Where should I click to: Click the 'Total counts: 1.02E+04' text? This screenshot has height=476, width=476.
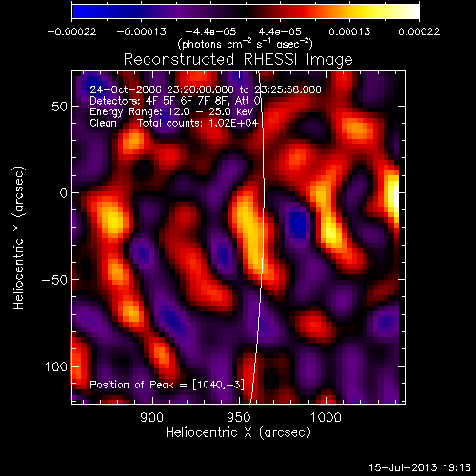point(198,123)
